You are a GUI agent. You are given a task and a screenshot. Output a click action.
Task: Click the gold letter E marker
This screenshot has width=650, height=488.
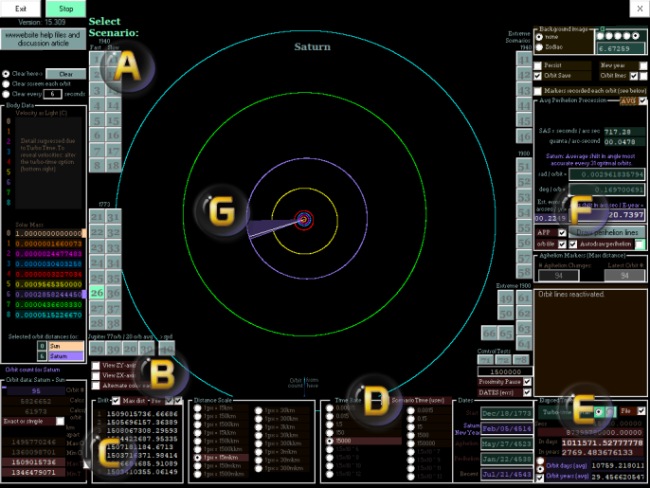tap(584, 409)
